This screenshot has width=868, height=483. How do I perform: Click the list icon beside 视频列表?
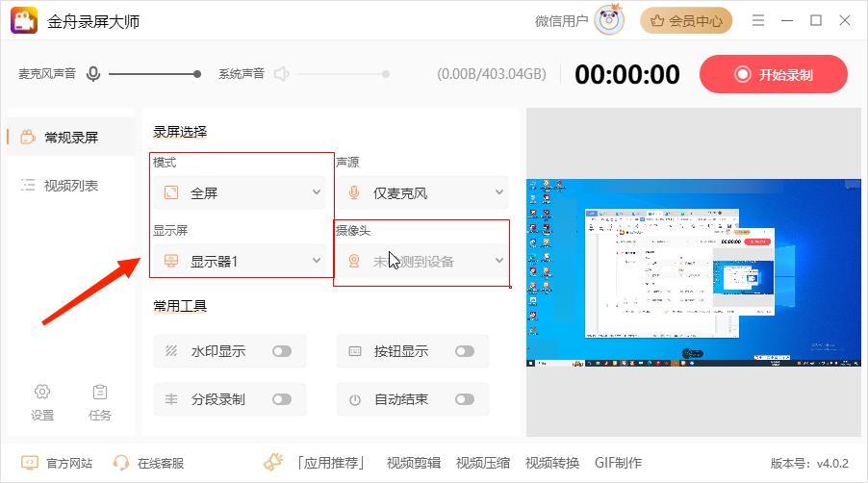(x=28, y=186)
